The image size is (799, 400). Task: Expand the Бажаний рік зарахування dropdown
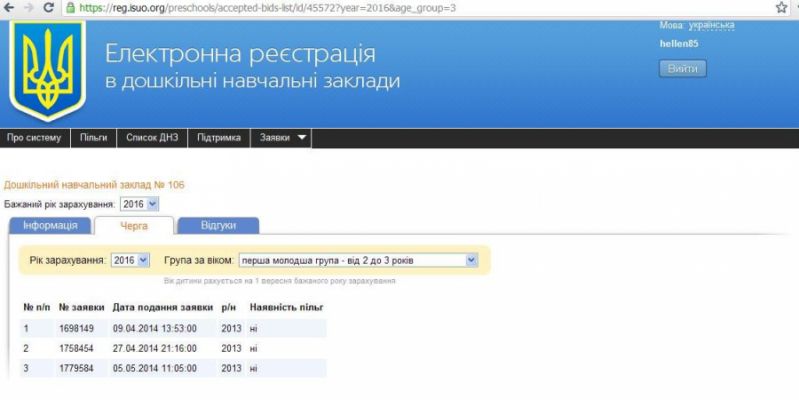(x=138, y=204)
